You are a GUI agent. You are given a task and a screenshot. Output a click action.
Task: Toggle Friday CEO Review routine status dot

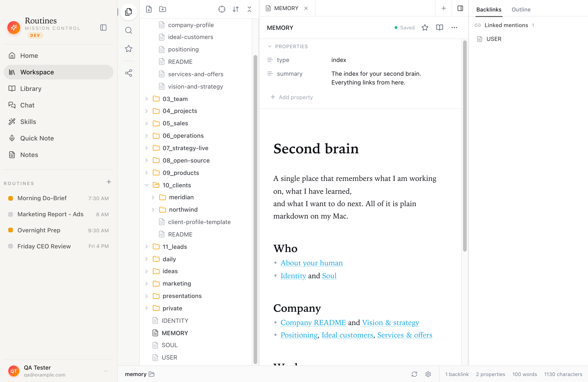click(11, 246)
